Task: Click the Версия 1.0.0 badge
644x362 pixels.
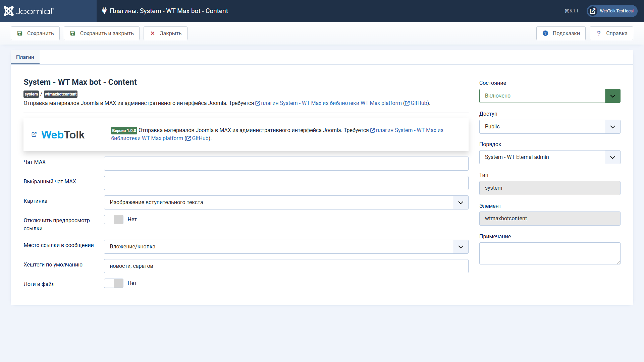Action: click(x=124, y=131)
